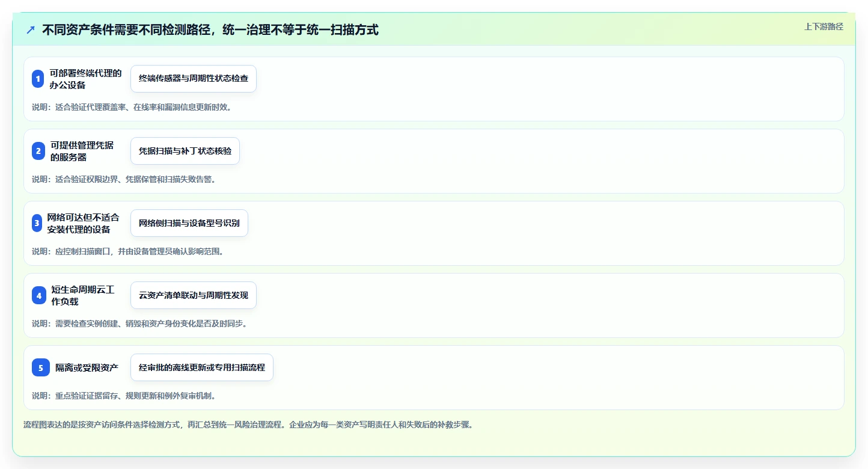Screen dimensions: 868x469
Task: Click the label 短生命周期云工作负载
Action: click(83, 295)
